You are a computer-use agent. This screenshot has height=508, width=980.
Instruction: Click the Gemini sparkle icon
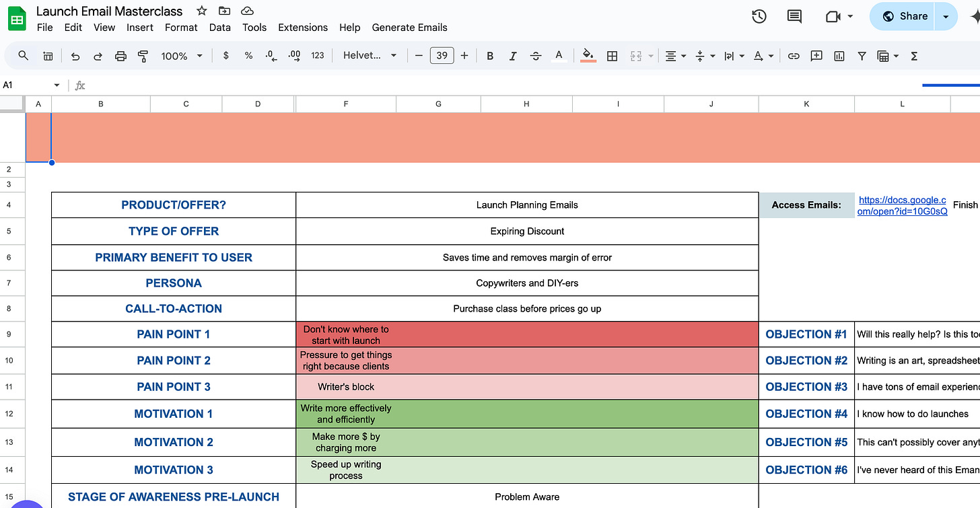pyautogui.click(x=974, y=16)
